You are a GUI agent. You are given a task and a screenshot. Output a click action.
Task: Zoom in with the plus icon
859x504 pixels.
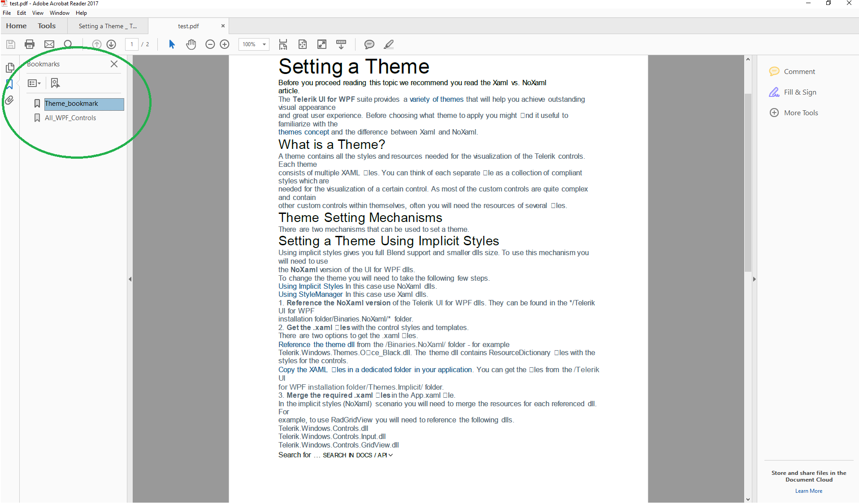[x=225, y=44]
